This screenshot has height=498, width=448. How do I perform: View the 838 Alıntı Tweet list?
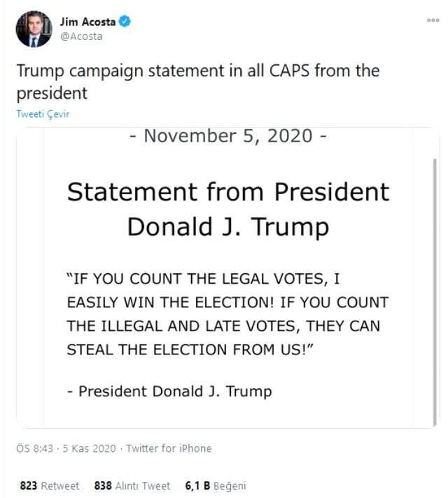(132, 485)
